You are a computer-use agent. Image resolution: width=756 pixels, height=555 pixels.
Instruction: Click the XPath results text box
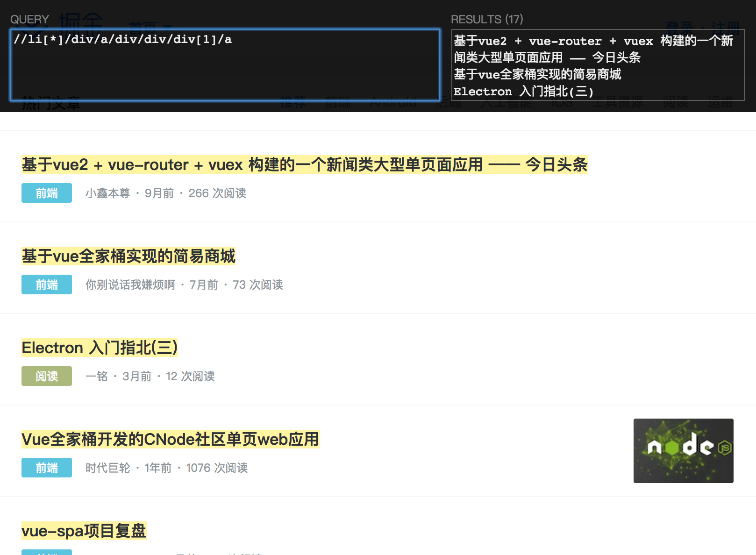click(x=598, y=65)
